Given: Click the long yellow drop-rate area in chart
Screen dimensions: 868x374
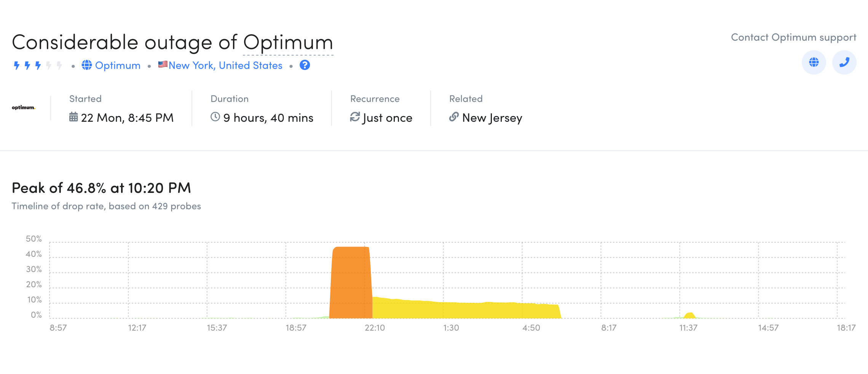Looking at the screenshot, I should (464, 310).
